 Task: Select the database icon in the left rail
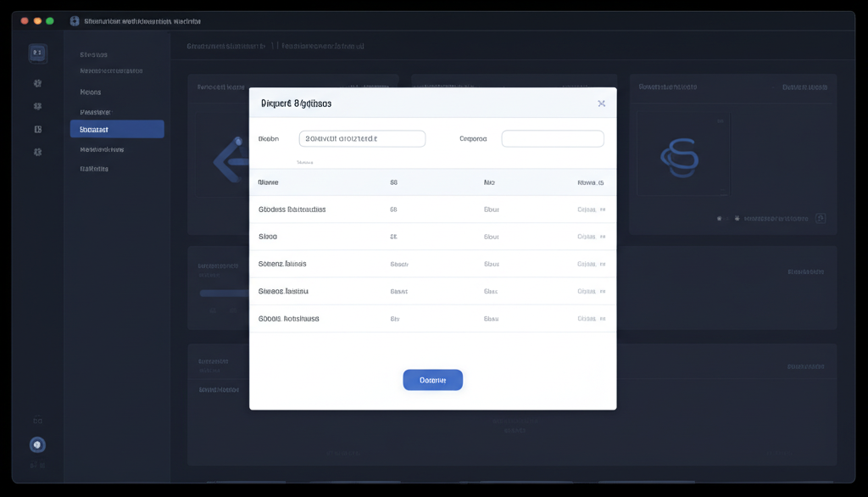(x=37, y=129)
